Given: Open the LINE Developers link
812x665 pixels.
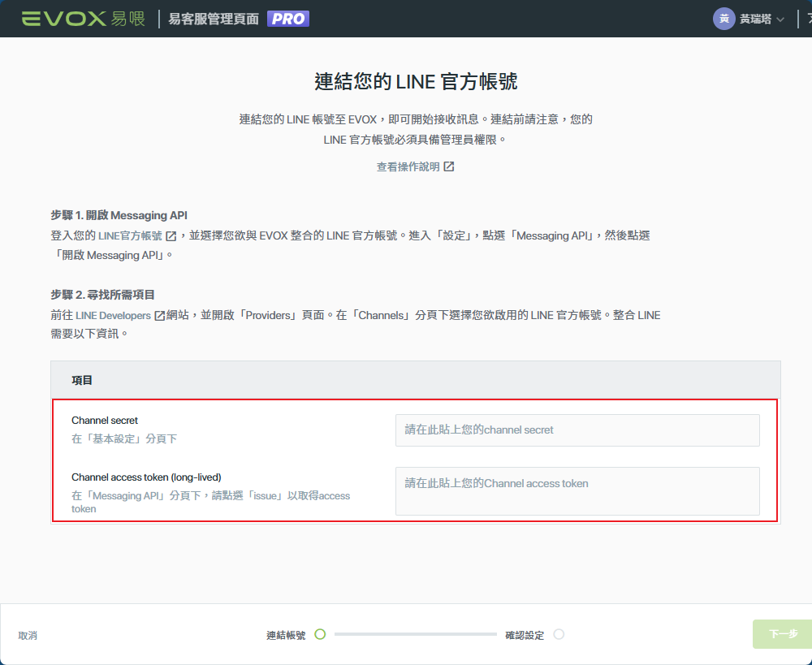Looking at the screenshot, I should (x=113, y=315).
